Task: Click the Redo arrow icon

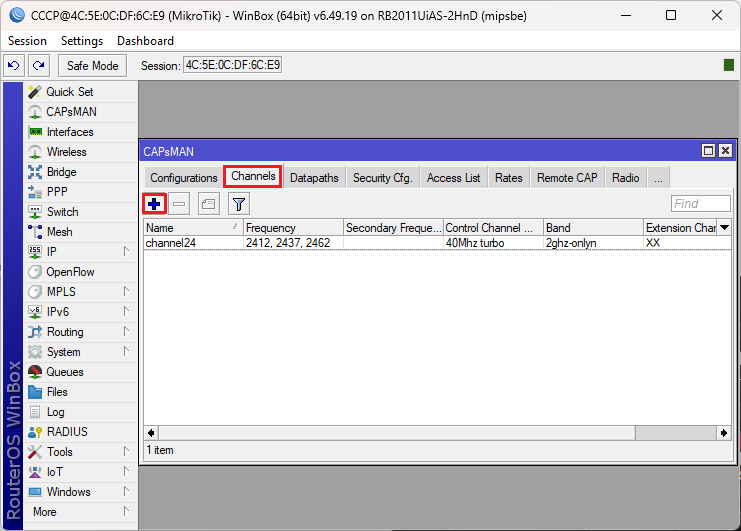Action: (x=39, y=65)
